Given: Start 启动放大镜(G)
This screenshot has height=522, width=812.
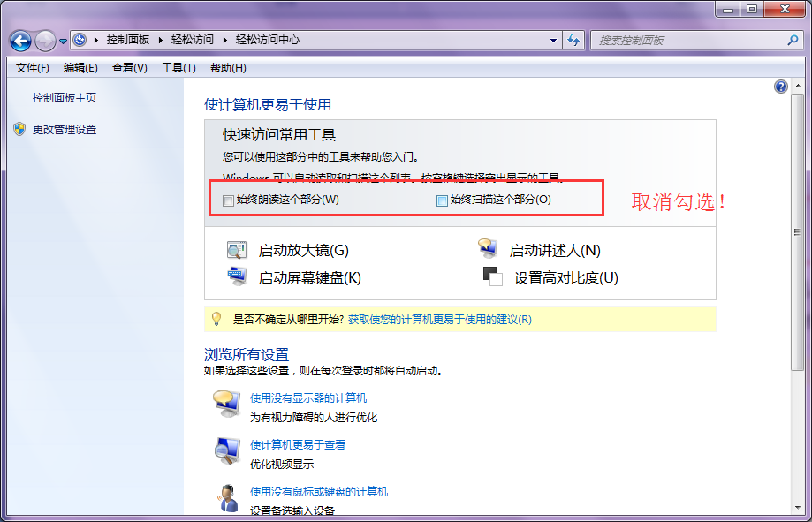Looking at the screenshot, I should (303, 251).
